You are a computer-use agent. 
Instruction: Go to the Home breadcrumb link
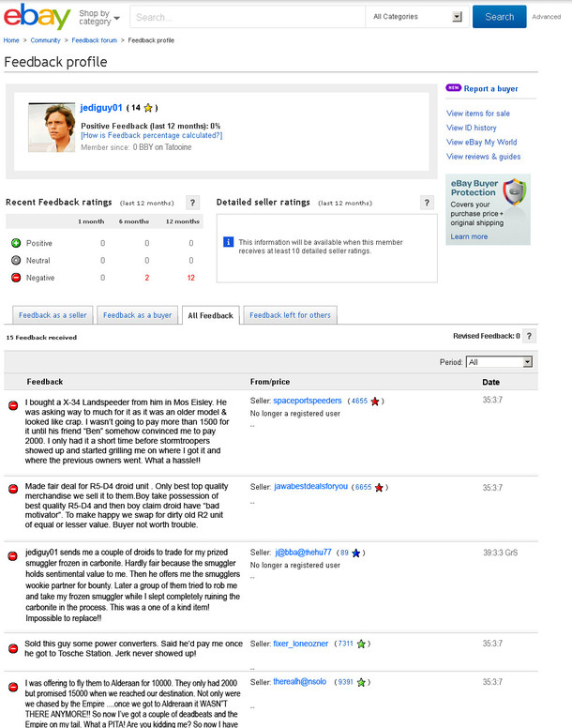[x=11, y=40]
